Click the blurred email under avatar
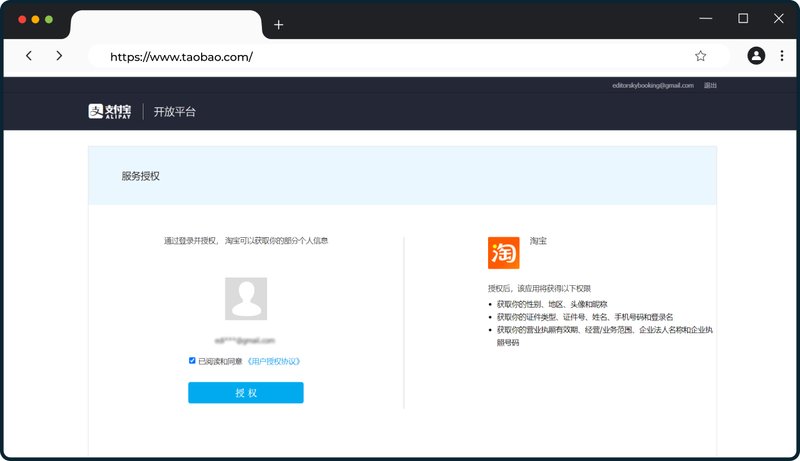This screenshot has width=800, height=461. click(245, 340)
